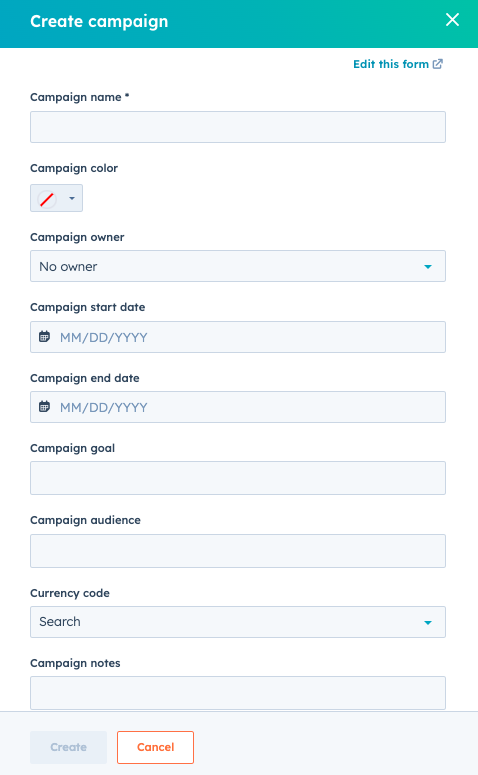Click the external link icon beside Edit this form
Viewport: 478px width, 775px height.
[x=438, y=64]
